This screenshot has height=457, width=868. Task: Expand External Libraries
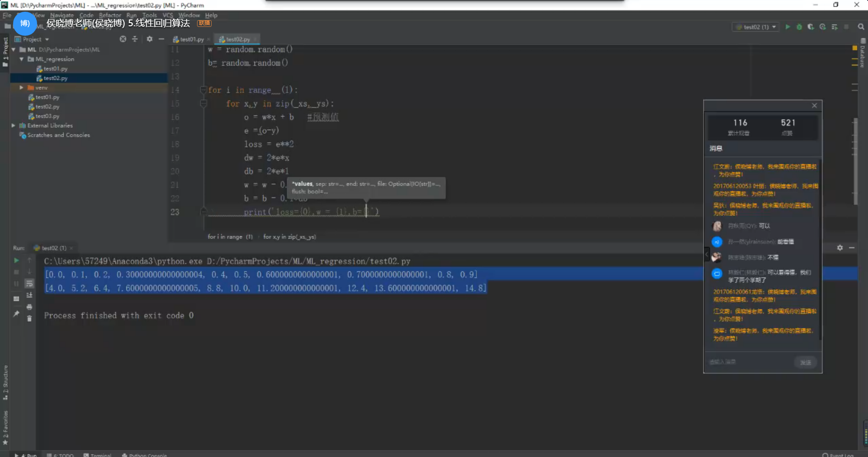[x=14, y=126]
